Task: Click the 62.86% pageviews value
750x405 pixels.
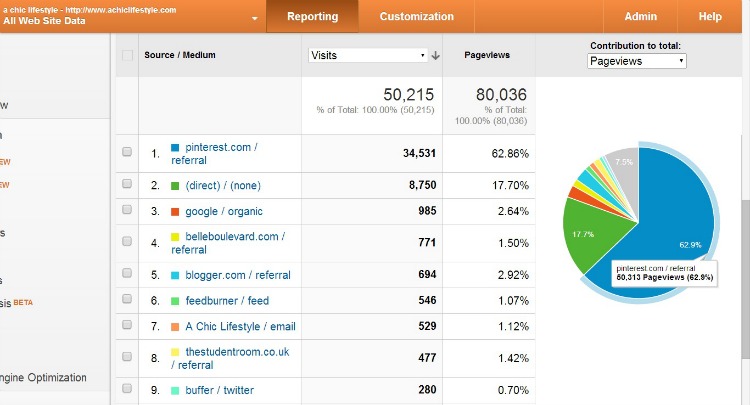Action: pyautogui.click(x=510, y=153)
